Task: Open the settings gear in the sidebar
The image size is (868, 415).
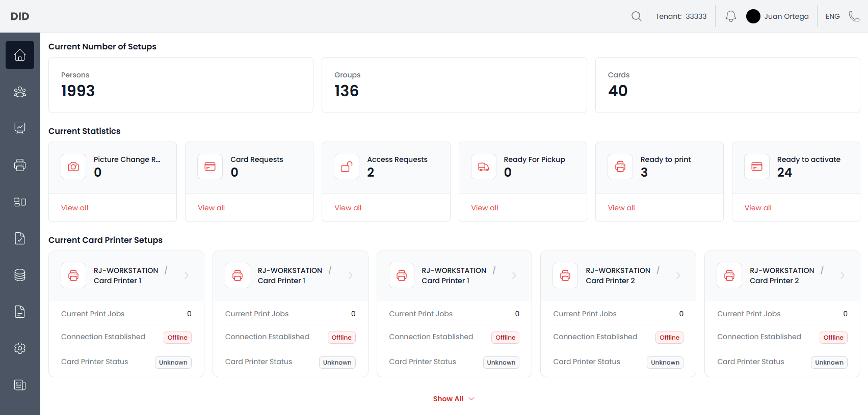Action: [x=20, y=348]
